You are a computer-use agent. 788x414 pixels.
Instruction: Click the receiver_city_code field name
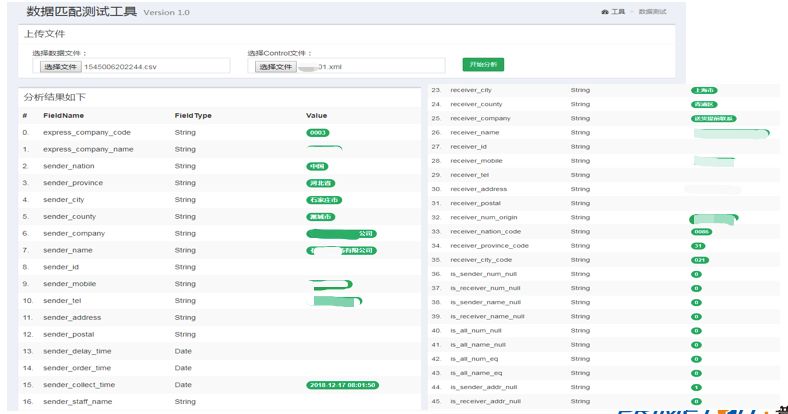481,260
